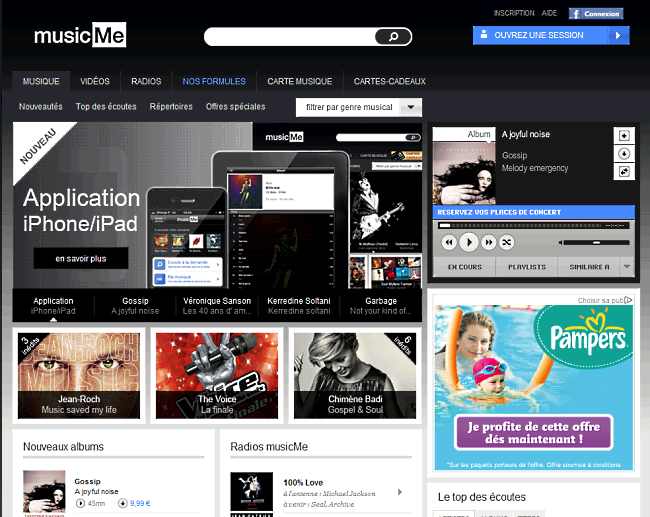Click the user icon in Ouvrez une session

484,35
